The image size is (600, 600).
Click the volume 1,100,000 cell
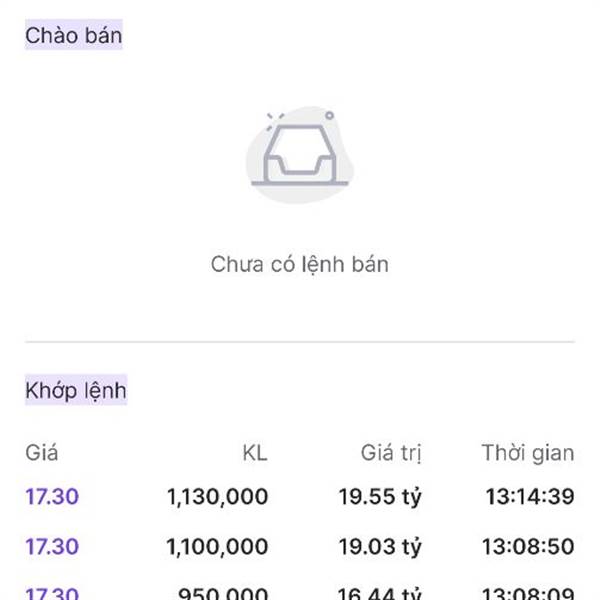point(216,547)
